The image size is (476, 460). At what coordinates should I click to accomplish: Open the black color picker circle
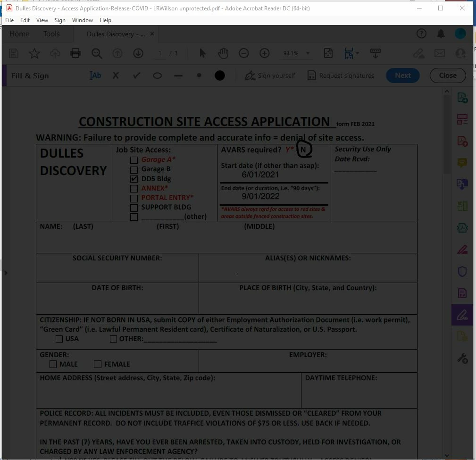click(220, 75)
